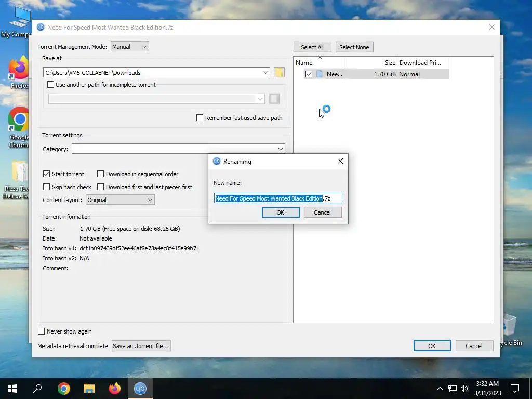Close the Renaming dialog with X
The width and height of the screenshot is (532, 399).
[340, 161]
